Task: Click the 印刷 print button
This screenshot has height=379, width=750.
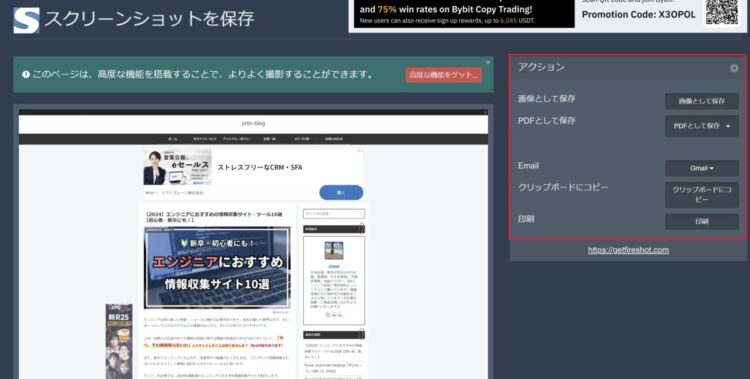Action: tap(702, 222)
